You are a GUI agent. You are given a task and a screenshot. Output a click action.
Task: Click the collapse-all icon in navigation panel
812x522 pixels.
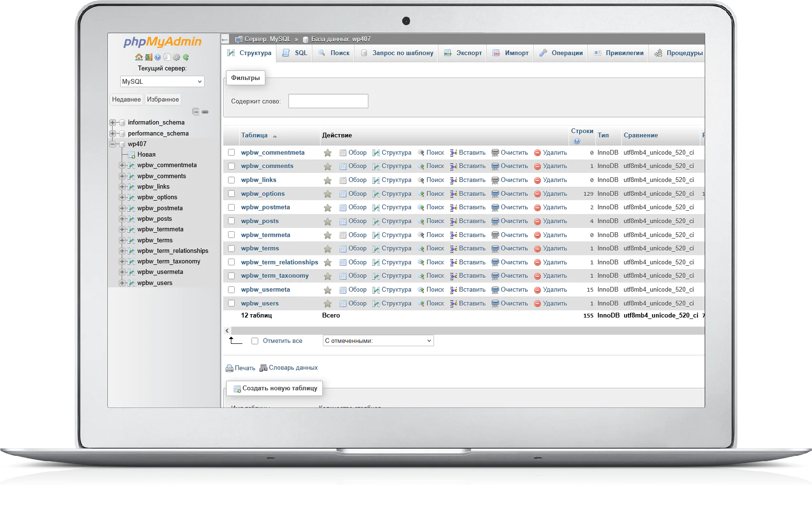(x=195, y=112)
